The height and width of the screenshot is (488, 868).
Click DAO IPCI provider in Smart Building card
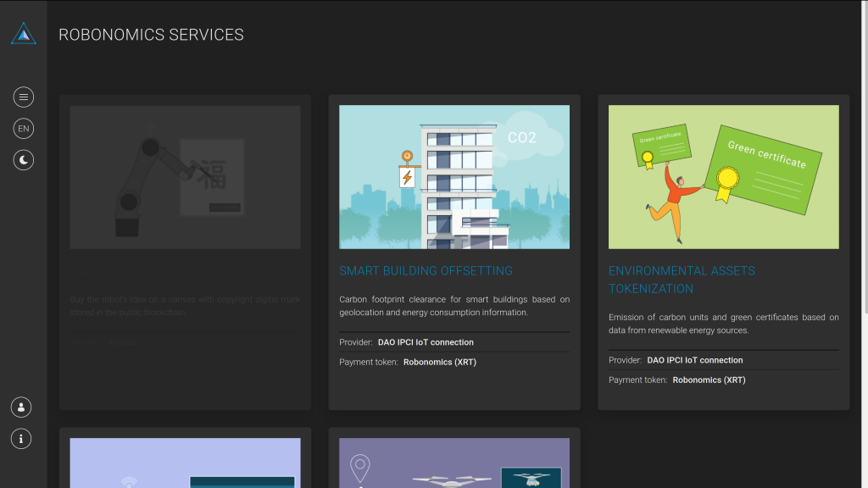point(426,342)
